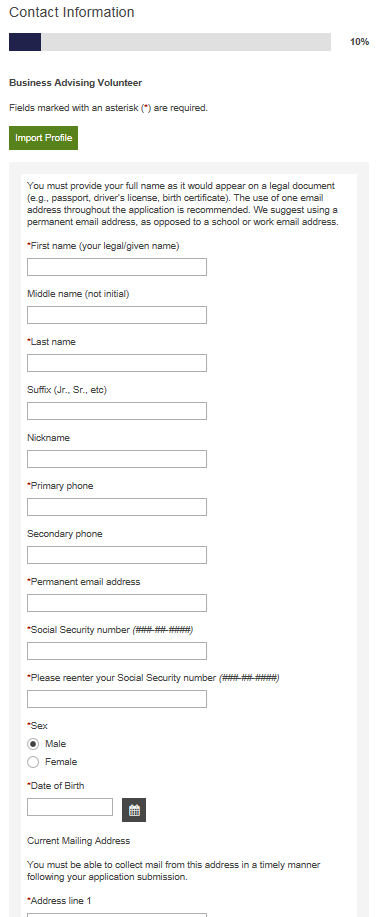The height and width of the screenshot is (917, 389).
Task: Click the Primary phone field
Action: click(117, 506)
